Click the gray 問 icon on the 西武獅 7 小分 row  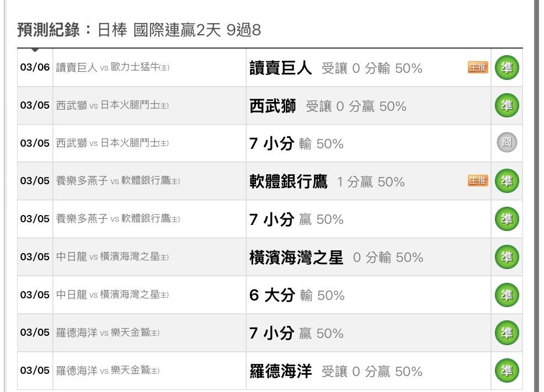(507, 143)
